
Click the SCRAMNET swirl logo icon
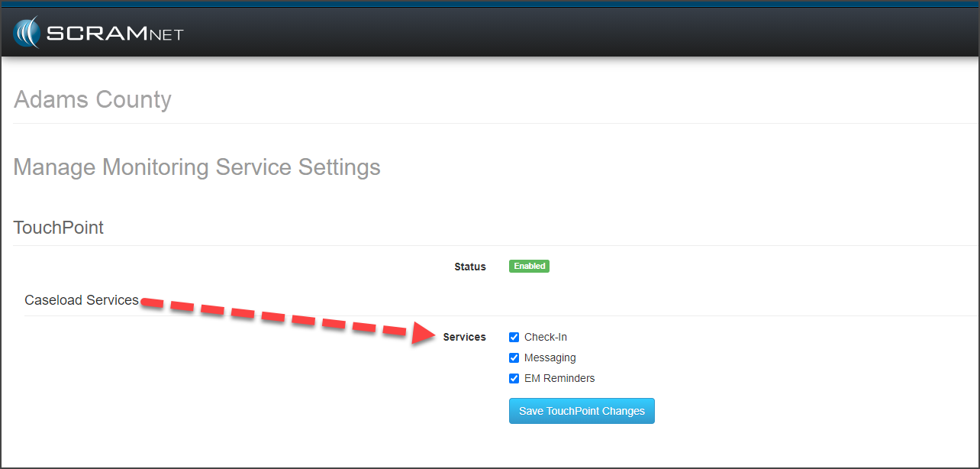(x=26, y=33)
